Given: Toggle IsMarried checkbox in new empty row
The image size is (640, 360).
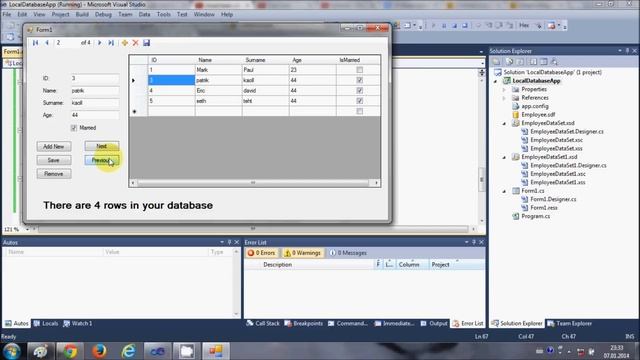Looking at the screenshot, I should click(360, 111).
